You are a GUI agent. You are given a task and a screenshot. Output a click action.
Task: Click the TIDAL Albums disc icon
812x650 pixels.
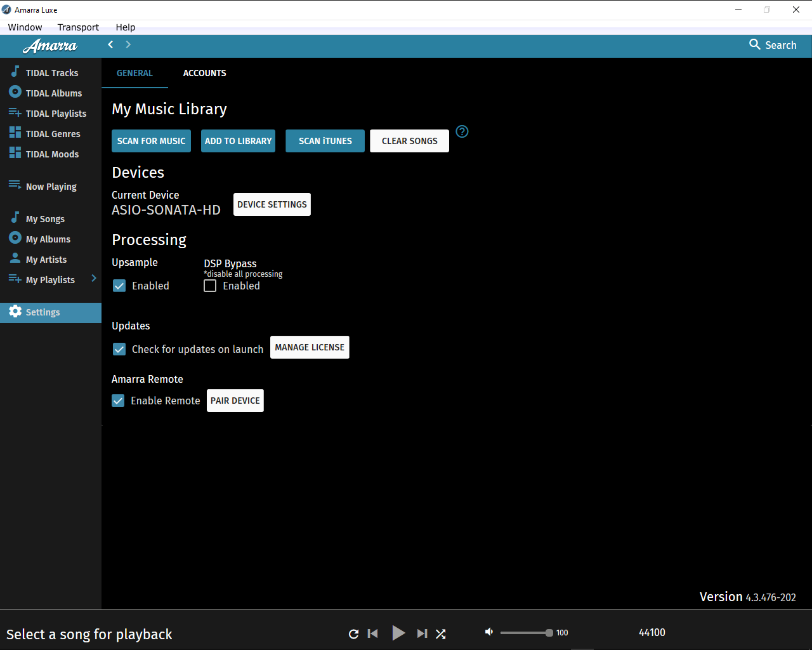tap(15, 92)
